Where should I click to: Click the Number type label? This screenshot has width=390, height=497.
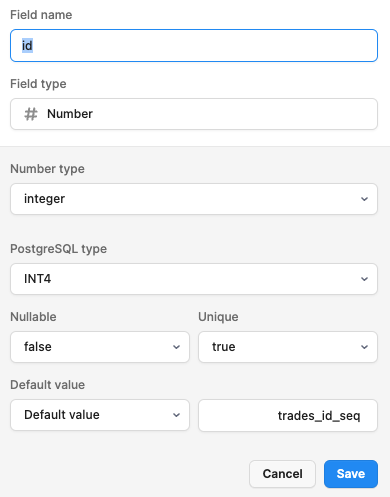(x=47, y=169)
